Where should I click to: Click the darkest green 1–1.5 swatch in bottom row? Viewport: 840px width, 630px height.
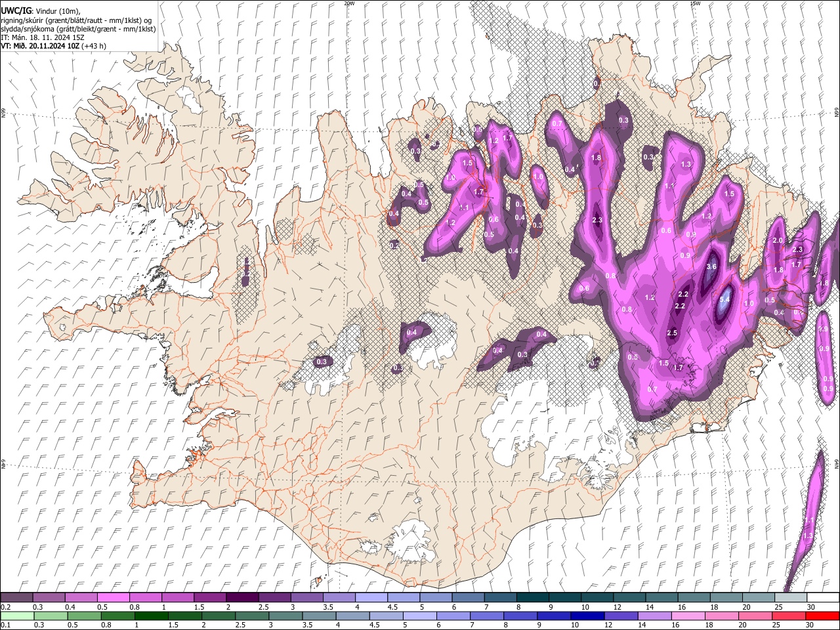(x=152, y=616)
